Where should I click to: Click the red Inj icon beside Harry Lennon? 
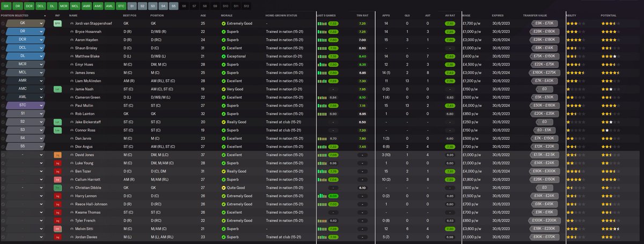pyautogui.click(x=57, y=196)
